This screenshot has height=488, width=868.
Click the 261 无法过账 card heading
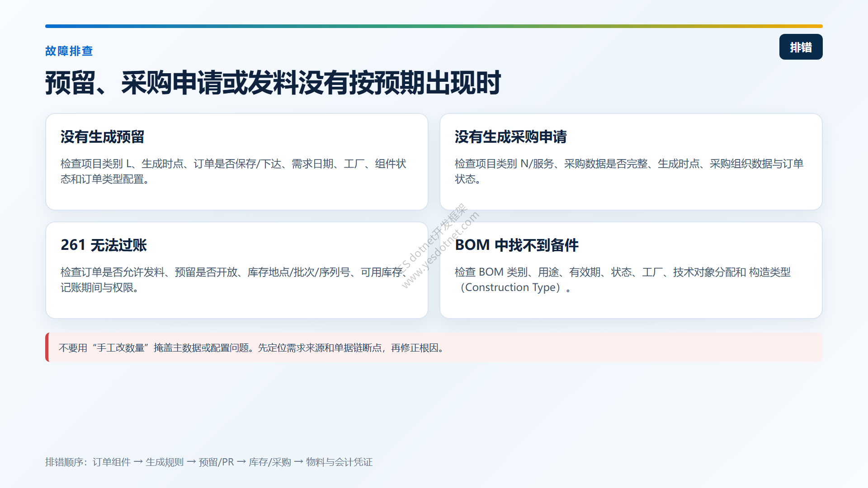coord(104,245)
